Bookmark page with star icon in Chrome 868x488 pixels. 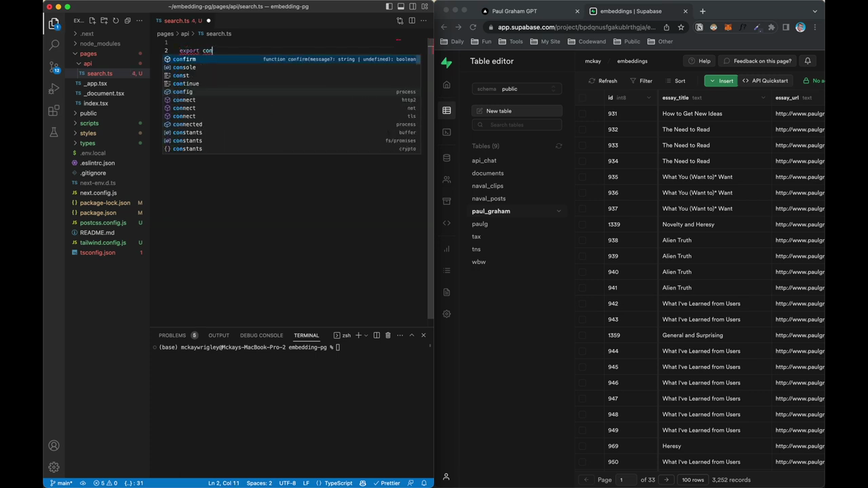[x=681, y=27]
